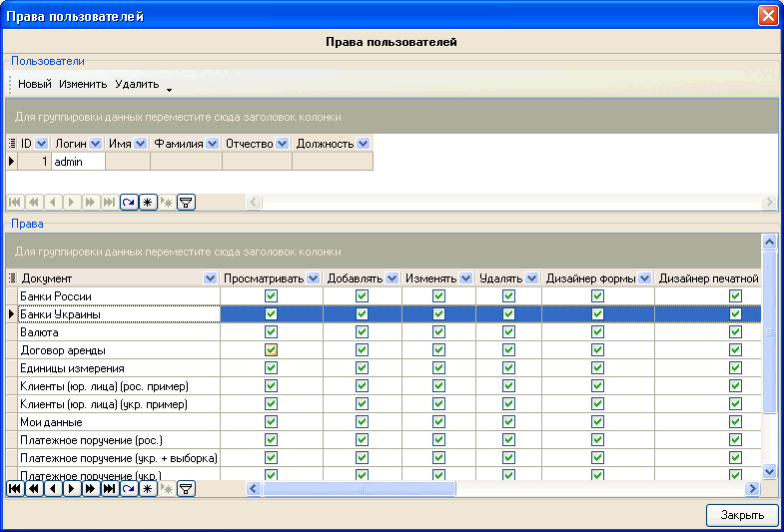Choose Изменить in the users toolbar
The image size is (784, 532).
[x=83, y=84]
